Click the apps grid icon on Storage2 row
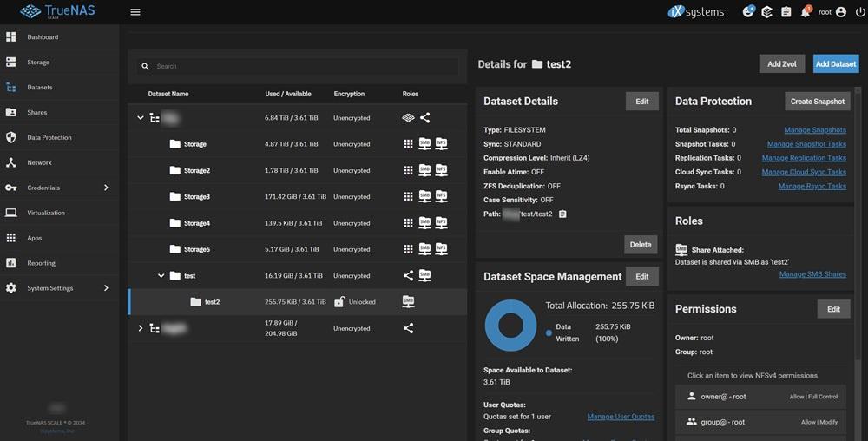Viewport: 868px width, 441px height. tap(408, 170)
